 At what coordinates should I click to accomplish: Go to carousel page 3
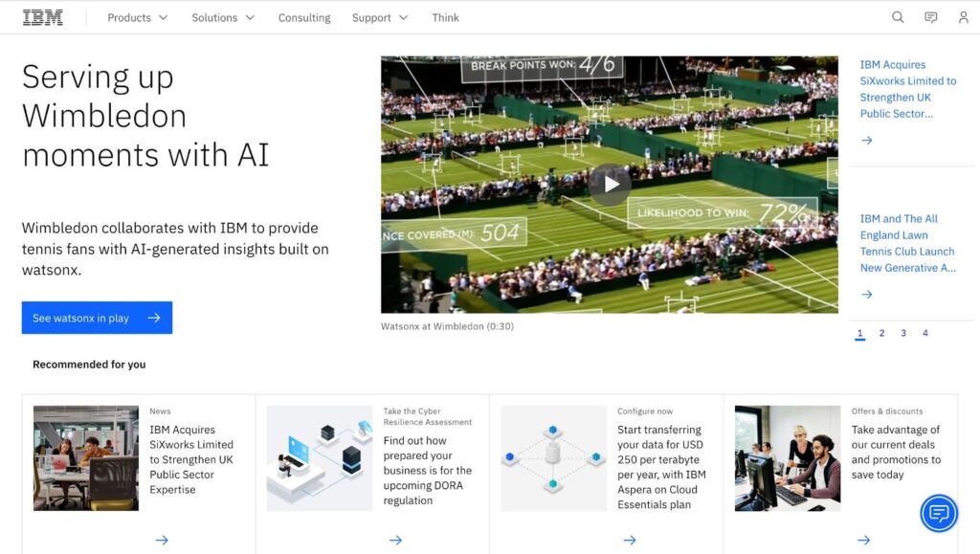click(903, 334)
